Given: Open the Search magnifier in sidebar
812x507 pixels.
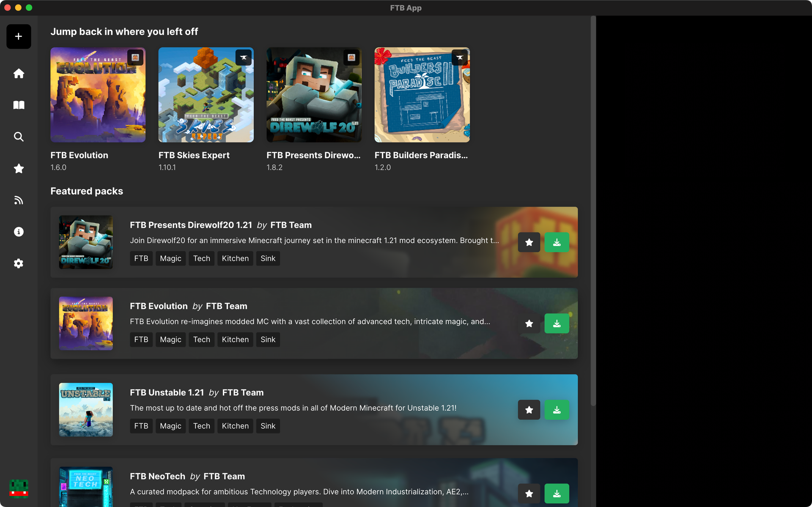Looking at the screenshot, I should pyautogui.click(x=19, y=137).
